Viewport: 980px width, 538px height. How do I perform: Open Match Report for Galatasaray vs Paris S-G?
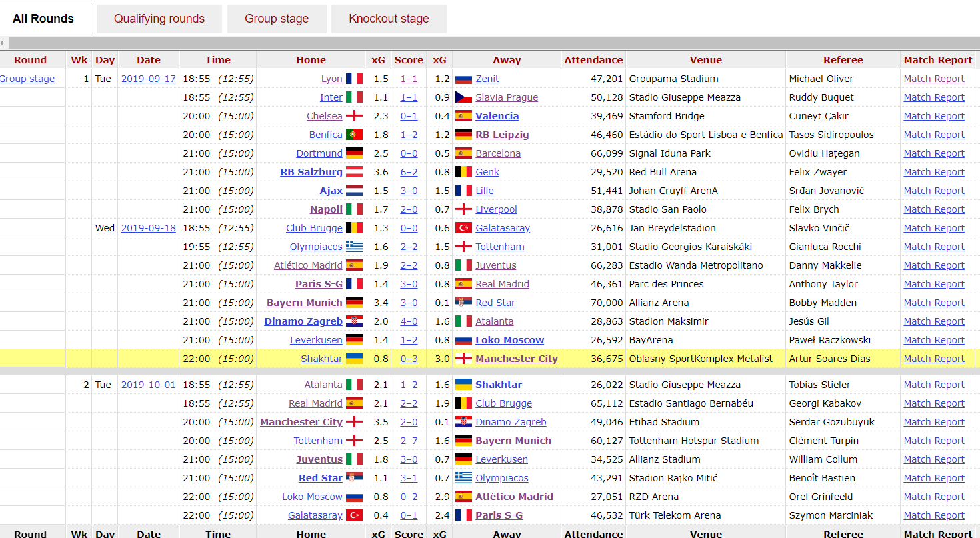(x=934, y=515)
